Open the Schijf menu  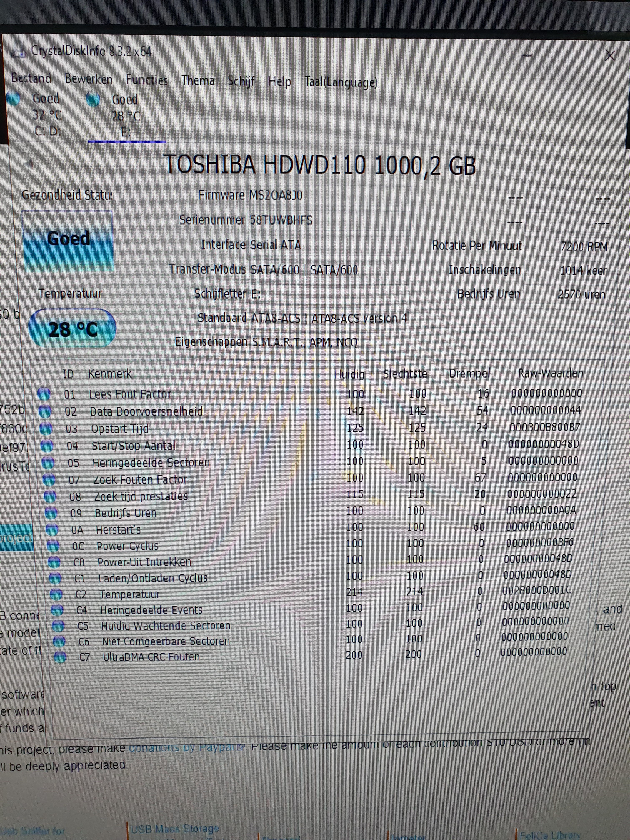pos(241,81)
